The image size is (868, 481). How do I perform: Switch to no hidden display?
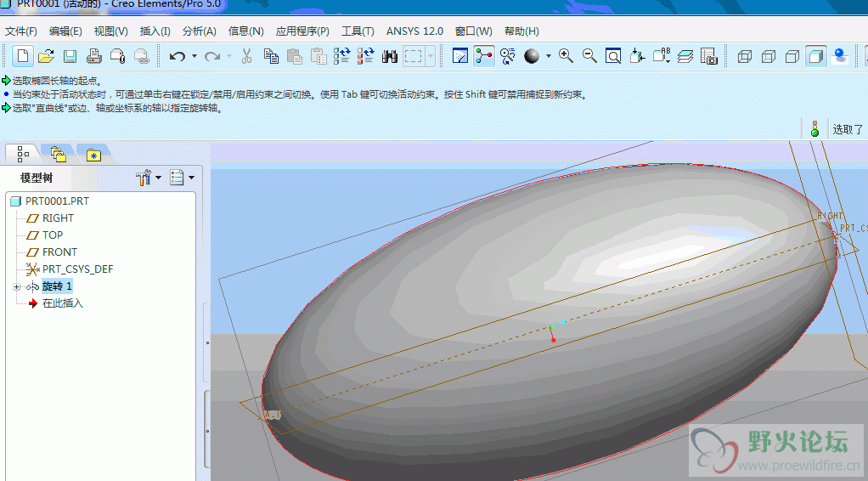pyautogui.click(x=792, y=56)
